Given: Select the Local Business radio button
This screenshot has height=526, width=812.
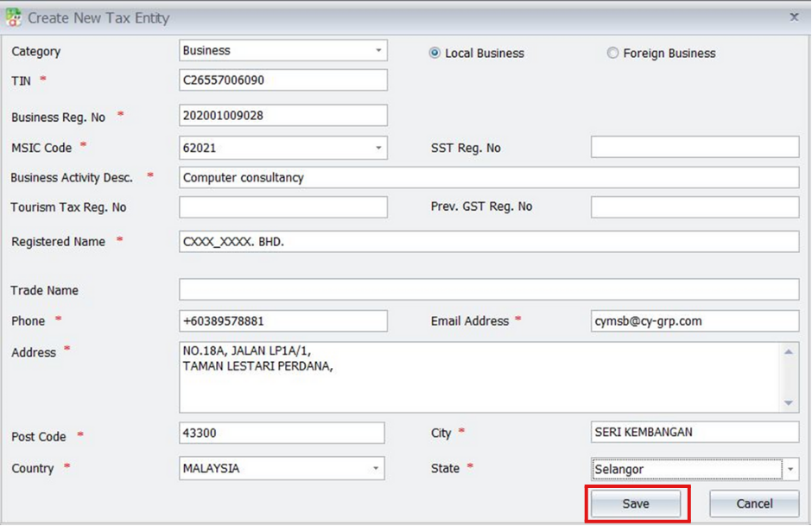Looking at the screenshot, I should click(435, 54).
